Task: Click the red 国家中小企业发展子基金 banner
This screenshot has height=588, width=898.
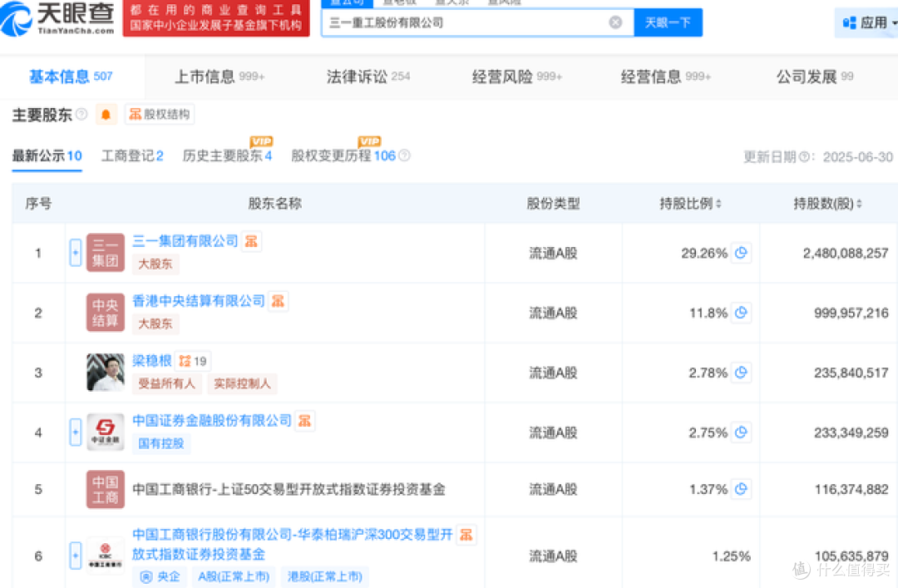Action: tap(216, 17)
